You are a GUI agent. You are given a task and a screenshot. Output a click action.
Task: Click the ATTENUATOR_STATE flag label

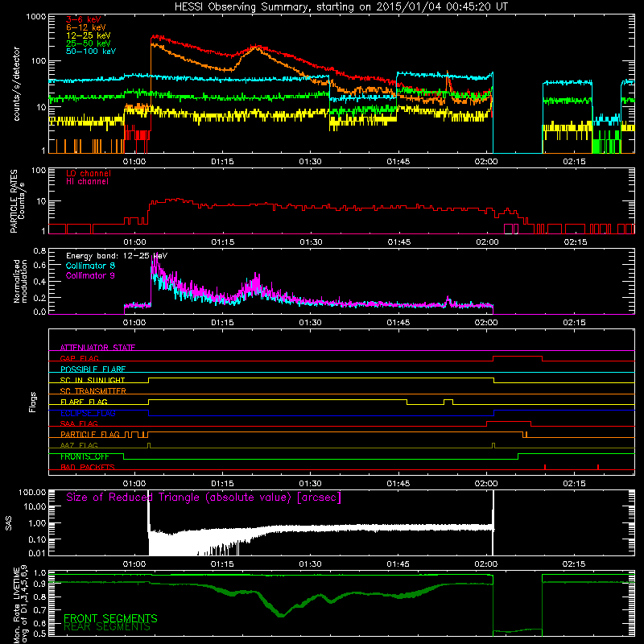[97, 348]
